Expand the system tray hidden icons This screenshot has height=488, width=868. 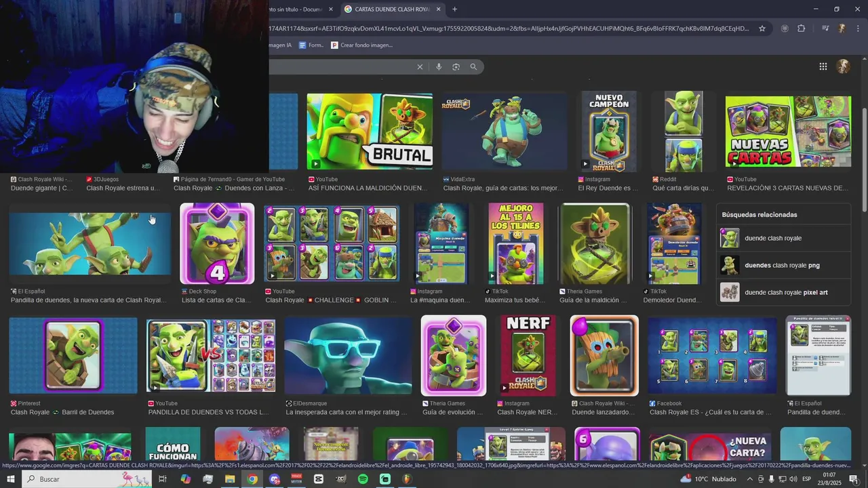click(749, 479)
